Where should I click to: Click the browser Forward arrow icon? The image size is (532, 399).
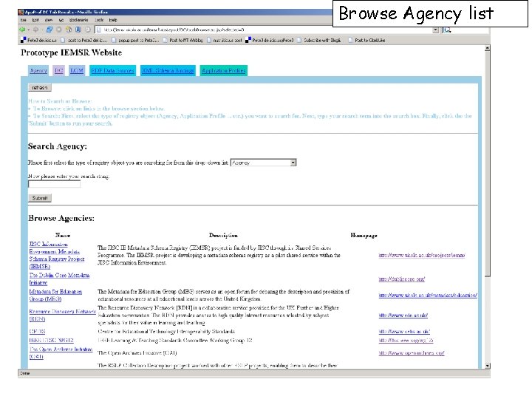tap(35, 30)
